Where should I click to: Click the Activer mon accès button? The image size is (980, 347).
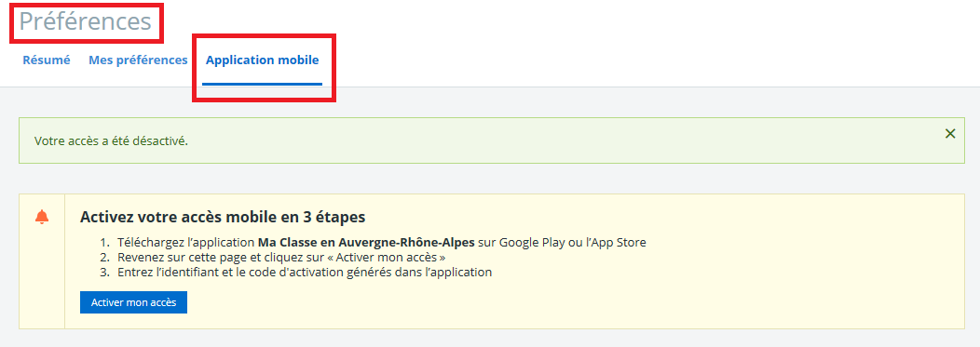(134, 302)
